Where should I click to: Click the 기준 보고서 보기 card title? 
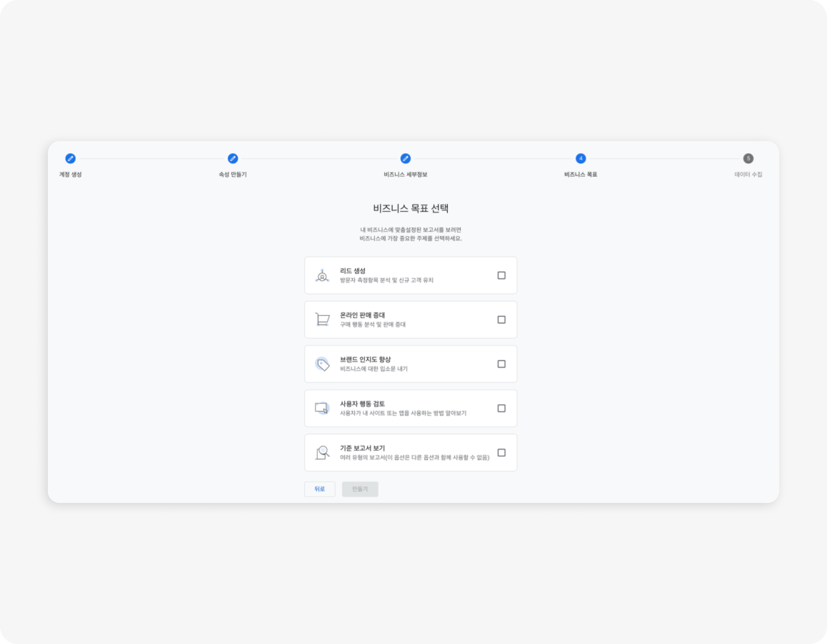coord(362,448)
